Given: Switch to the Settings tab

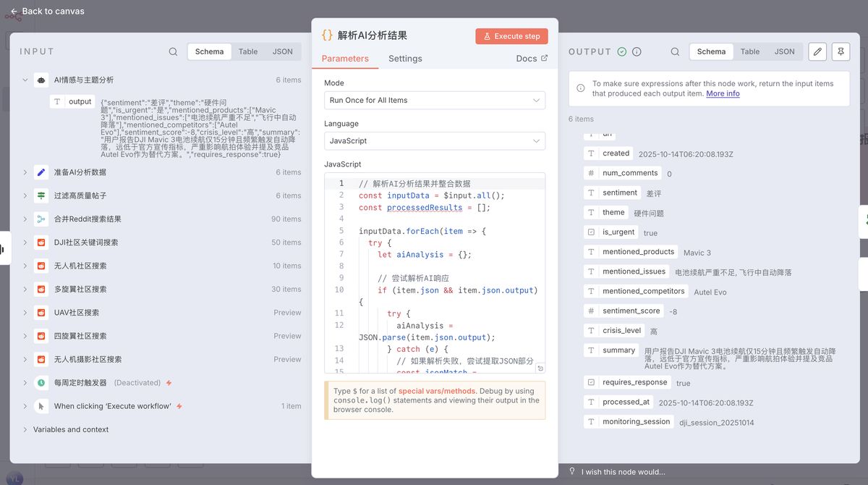Looking at the screenshot, I should (x=404, y=59).
